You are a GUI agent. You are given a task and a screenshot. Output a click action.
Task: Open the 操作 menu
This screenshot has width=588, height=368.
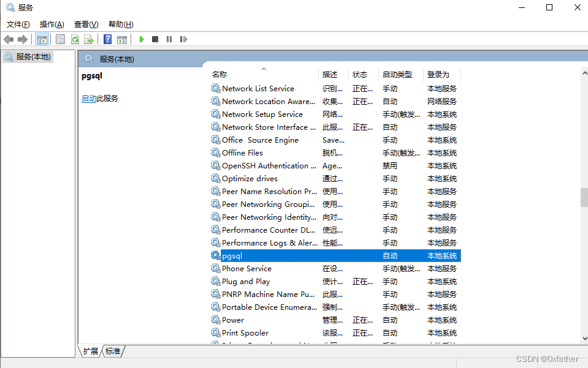52,24
